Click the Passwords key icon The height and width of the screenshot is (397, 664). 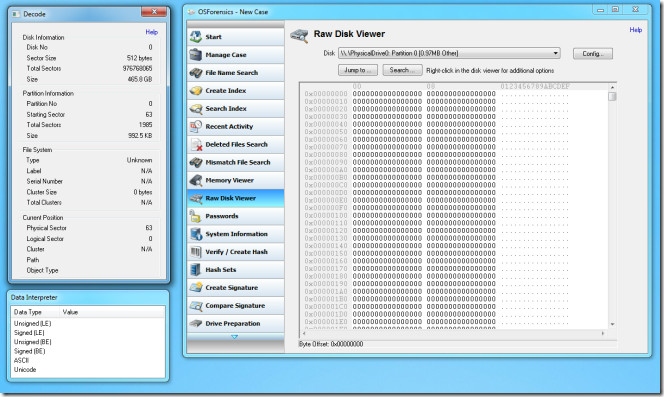[x=196, y=216]
